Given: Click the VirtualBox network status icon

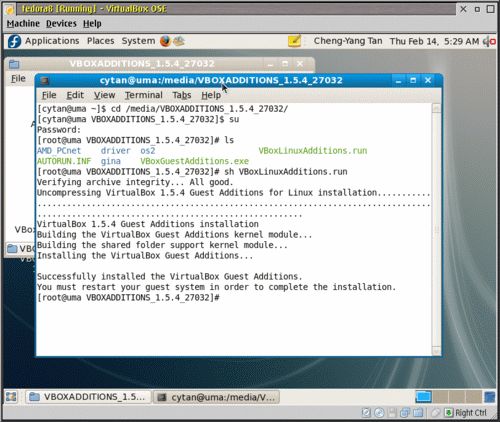Looking at the screenshot, I should [405, 413].
